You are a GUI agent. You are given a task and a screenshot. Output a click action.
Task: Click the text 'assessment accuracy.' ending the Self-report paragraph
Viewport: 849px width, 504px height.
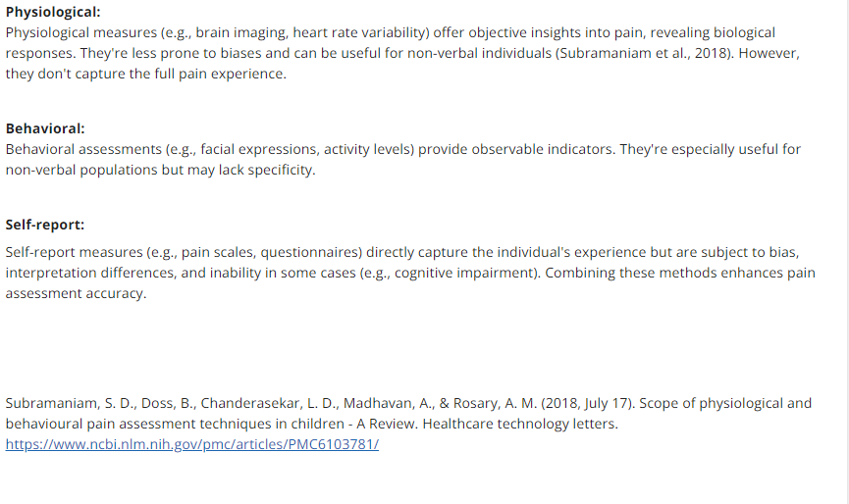click(76, 293)
